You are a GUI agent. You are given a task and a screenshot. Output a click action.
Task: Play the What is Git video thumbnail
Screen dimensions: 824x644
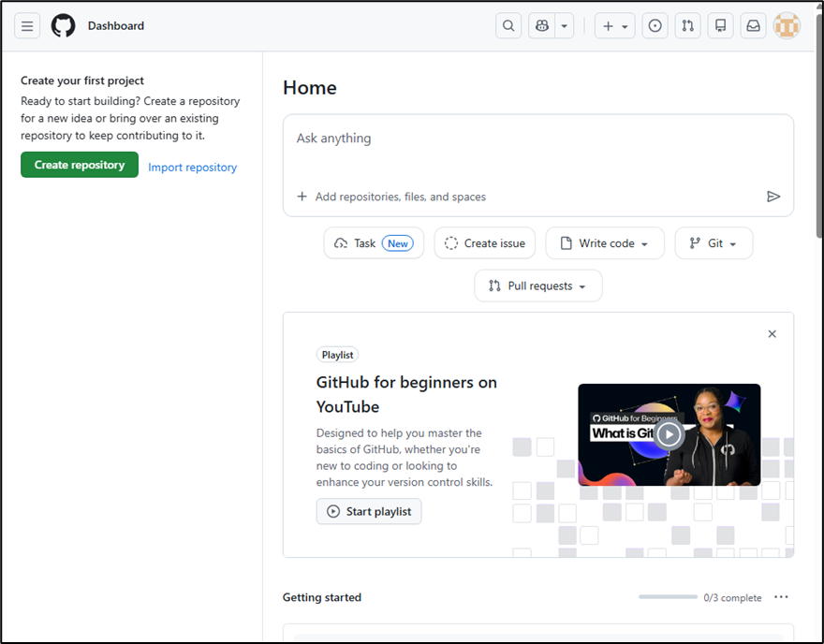click(669, 434)
